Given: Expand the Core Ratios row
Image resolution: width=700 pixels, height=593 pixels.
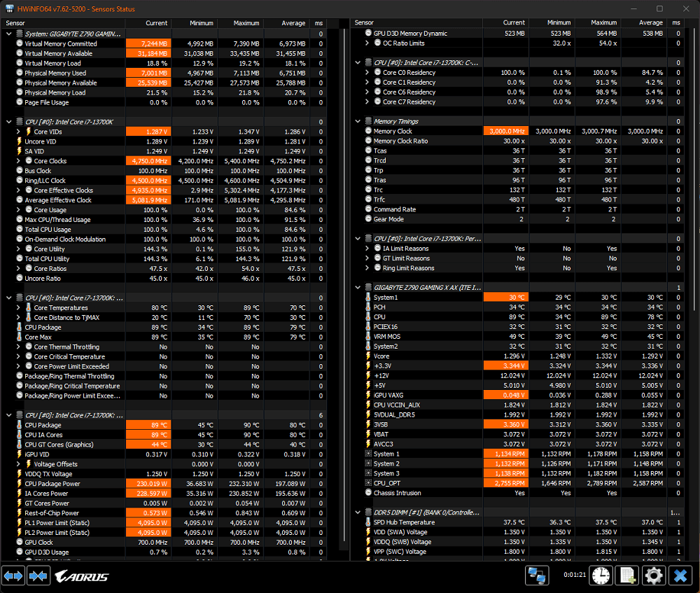Looking at the screenshot, I should coord(18,268).
